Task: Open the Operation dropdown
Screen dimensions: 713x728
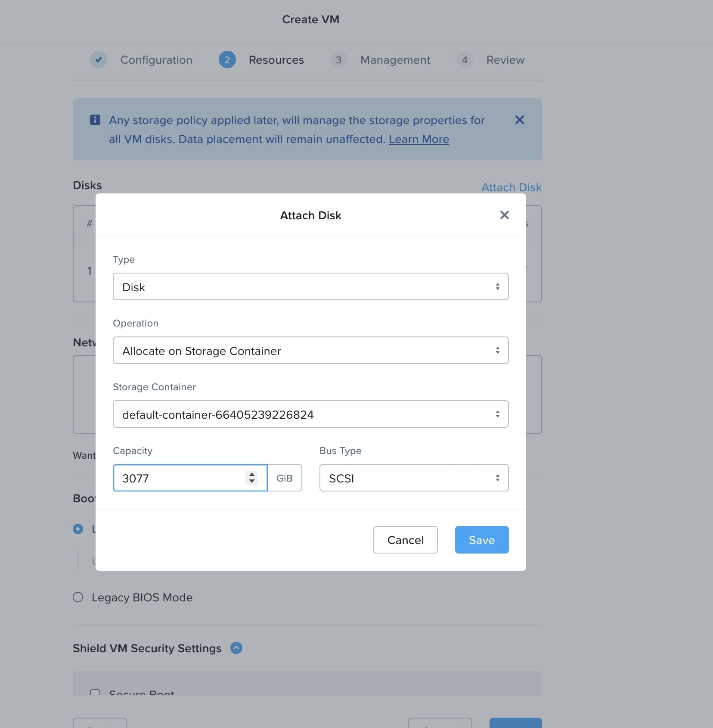Action: pyautogui.click(x=310, y=350)
